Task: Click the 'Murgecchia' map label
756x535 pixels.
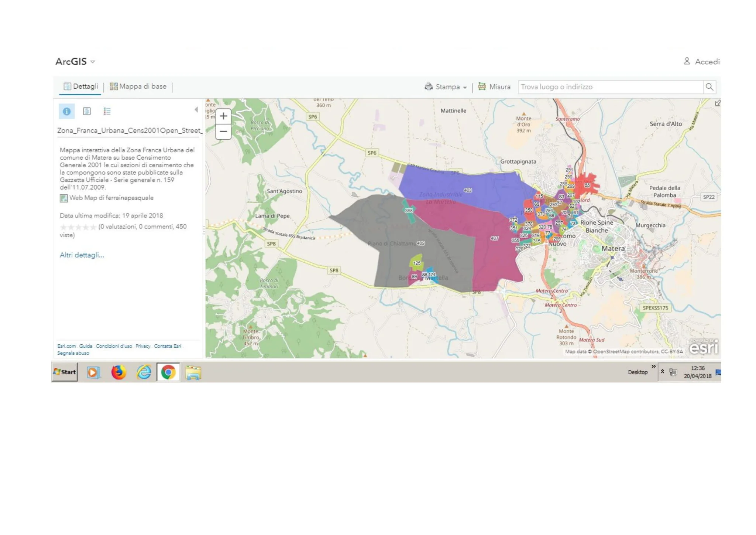Action: [650, 225]
